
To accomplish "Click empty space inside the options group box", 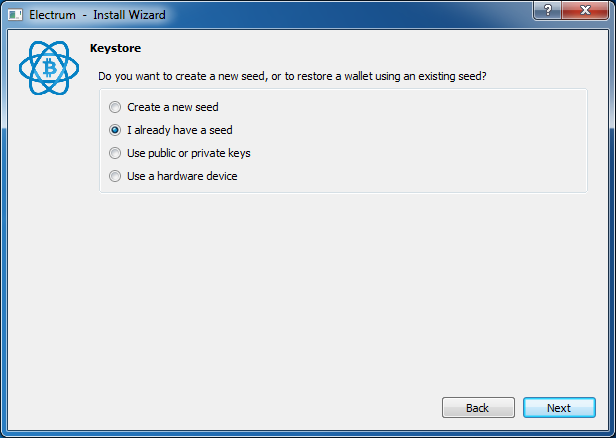I will pyautogui.click(x=412, y=141).
